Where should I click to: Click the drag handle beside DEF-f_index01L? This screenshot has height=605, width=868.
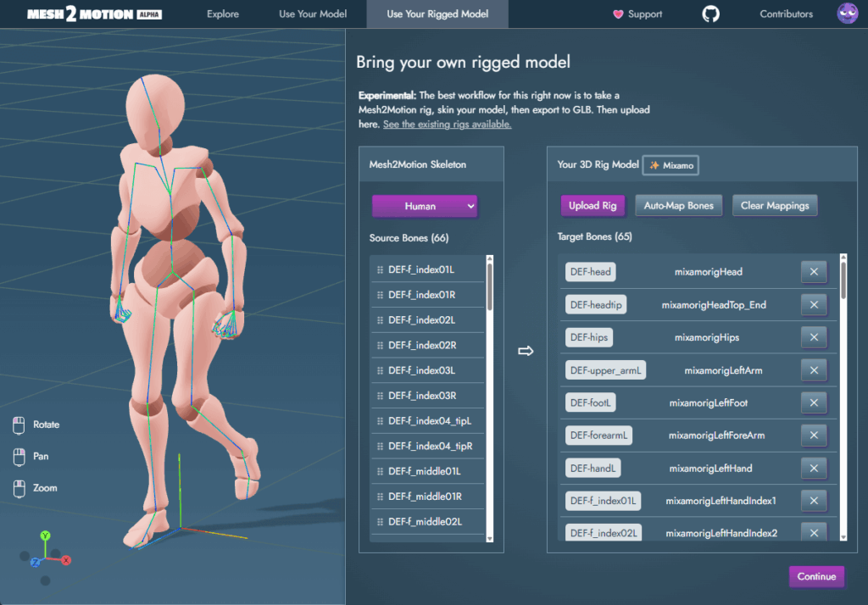tap(379, 271)
